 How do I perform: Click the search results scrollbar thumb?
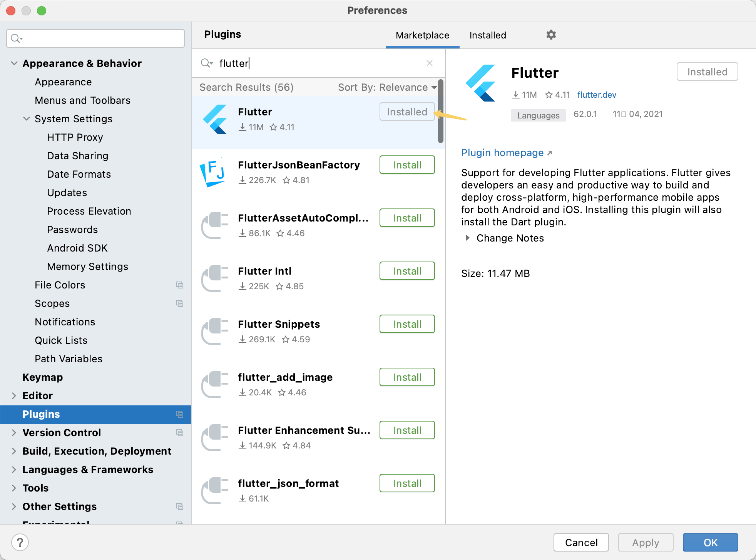440,112
